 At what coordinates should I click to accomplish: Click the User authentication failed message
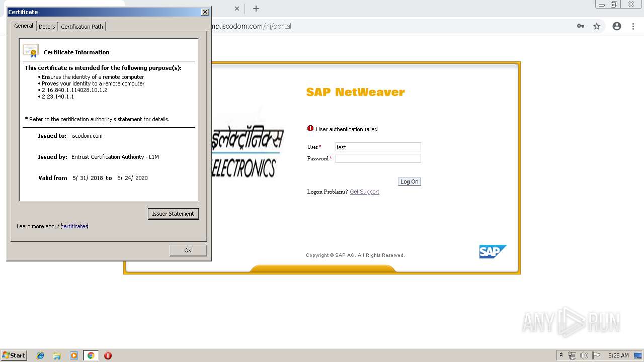coord(347,129)
